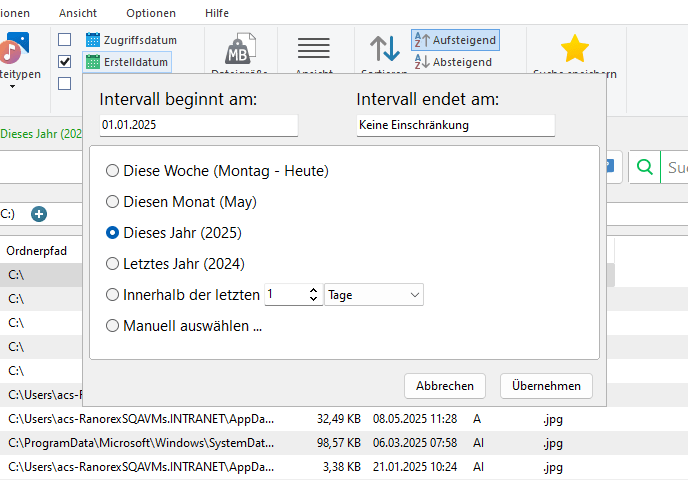Select Dieses Jahr (2025) option
The width and height of the screenshot is (688, 480).
(174, 233)
